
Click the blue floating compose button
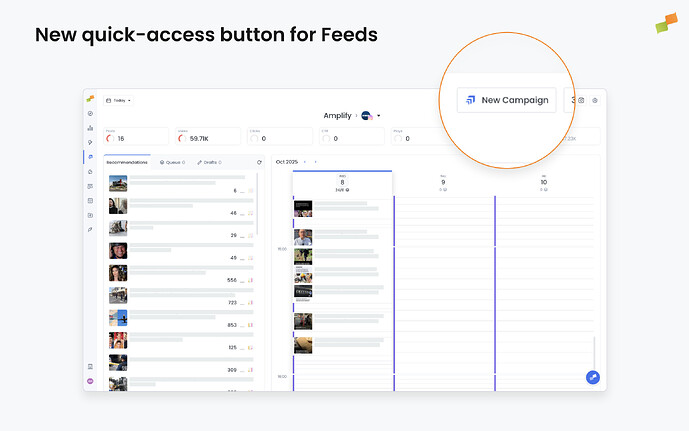coord(592,377)
